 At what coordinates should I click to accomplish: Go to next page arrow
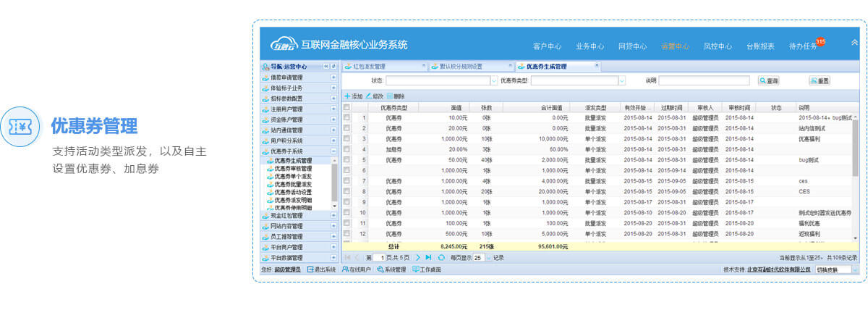coord(418,257)
